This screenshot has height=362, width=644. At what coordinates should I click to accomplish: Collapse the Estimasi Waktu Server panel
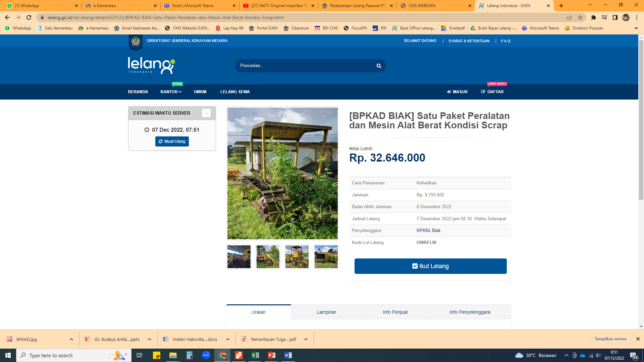(206, 113)
